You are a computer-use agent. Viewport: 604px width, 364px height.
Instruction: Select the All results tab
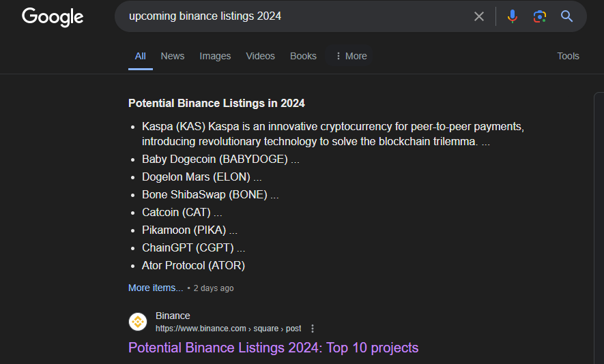140,56
